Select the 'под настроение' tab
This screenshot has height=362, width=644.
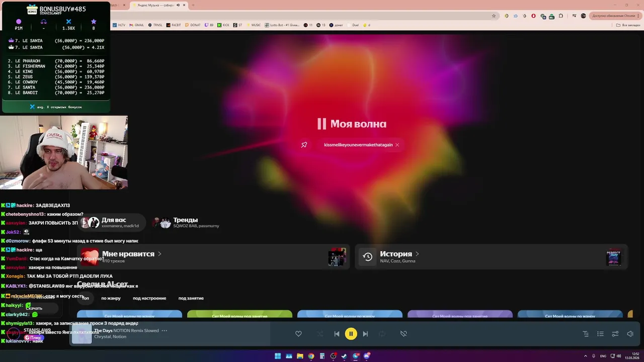(149, 298)
